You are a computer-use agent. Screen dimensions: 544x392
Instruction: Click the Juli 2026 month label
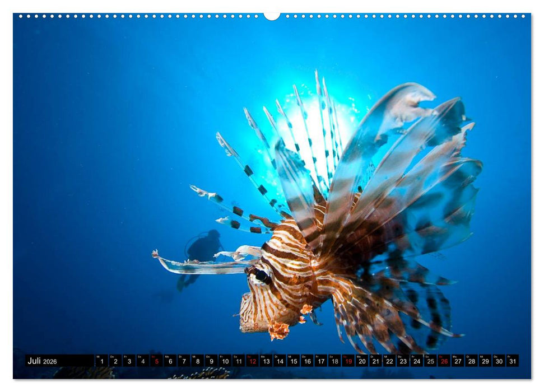coord(43,361)
